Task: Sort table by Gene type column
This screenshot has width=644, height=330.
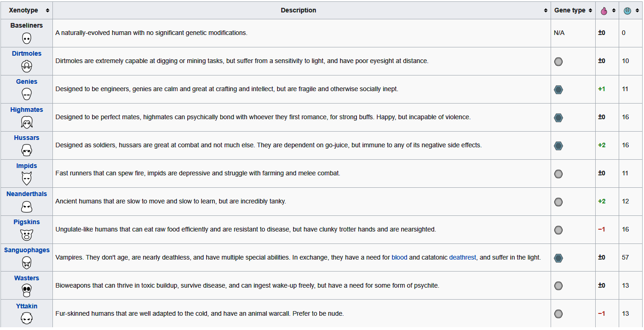Action: (590, 11)
